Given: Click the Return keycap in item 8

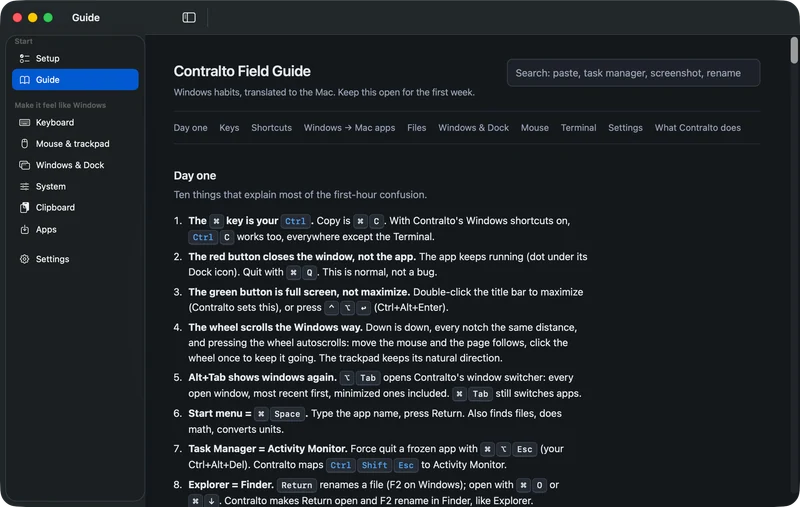Looking at the screenshot, I should coord(296,485).
